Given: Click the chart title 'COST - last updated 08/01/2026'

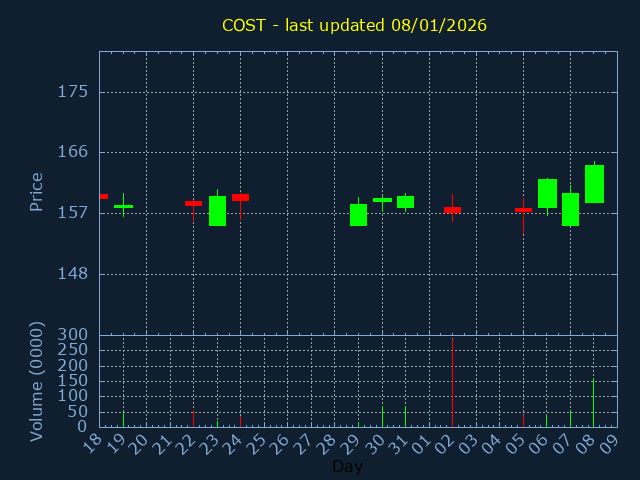Looking at the screenshot, I should pyautogui.click(x=354, y=25).
